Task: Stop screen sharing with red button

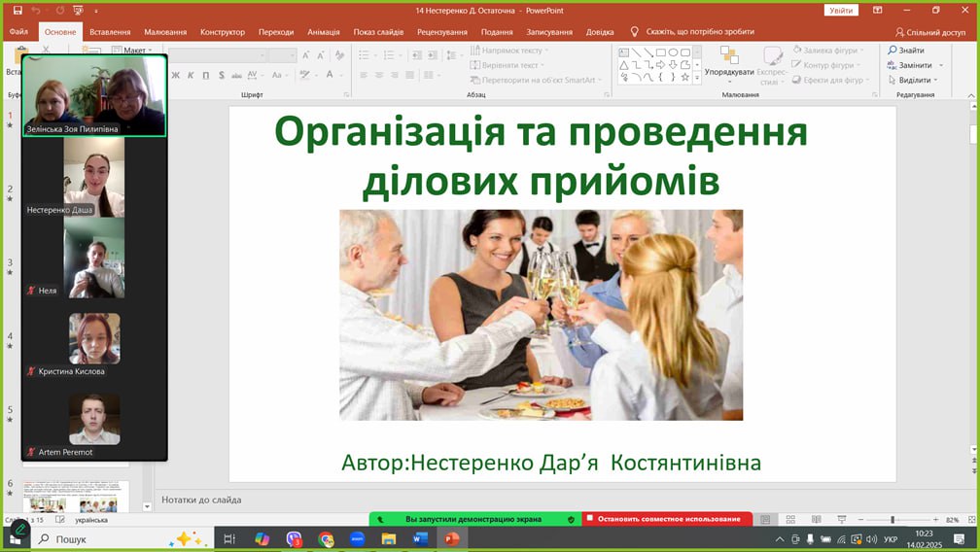Action: pyautogui.click(x=667, y=519)
